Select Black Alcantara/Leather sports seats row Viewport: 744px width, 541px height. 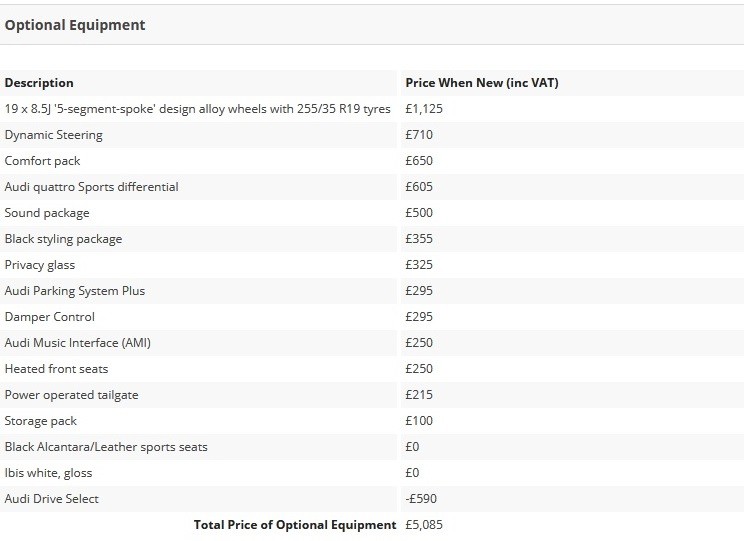[x=372, y=447]
